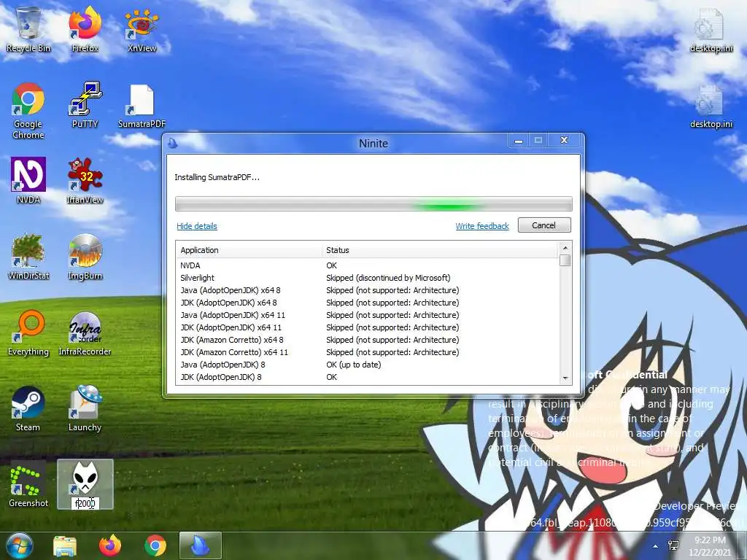Open File Explorer from the taskbar

click(x=65, y=546)
